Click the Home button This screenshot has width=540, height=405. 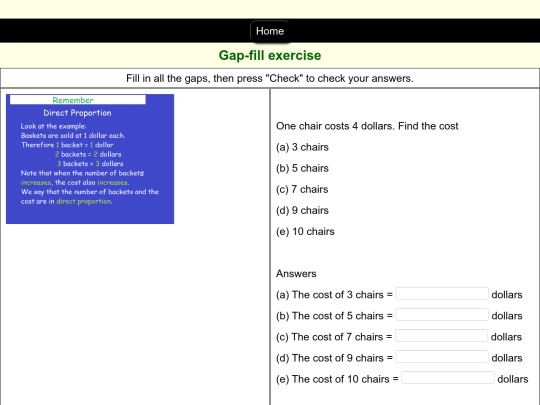[x=270, y=31]
